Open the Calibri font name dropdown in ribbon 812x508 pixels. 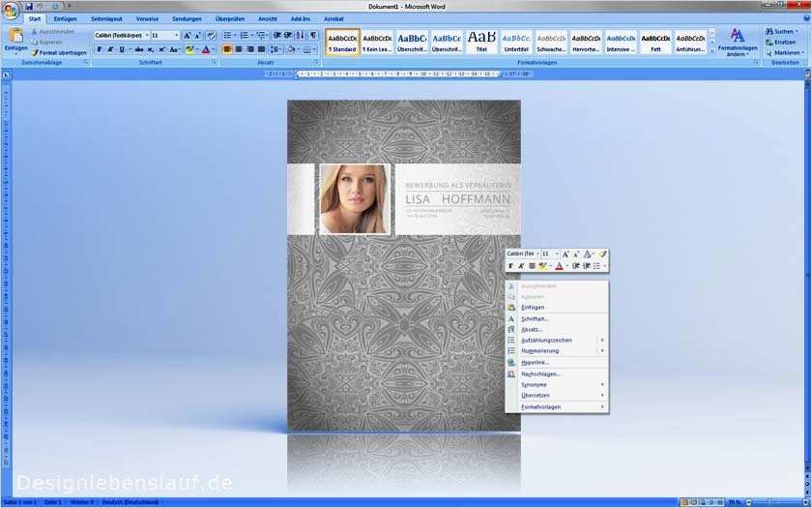coord(145,36)
